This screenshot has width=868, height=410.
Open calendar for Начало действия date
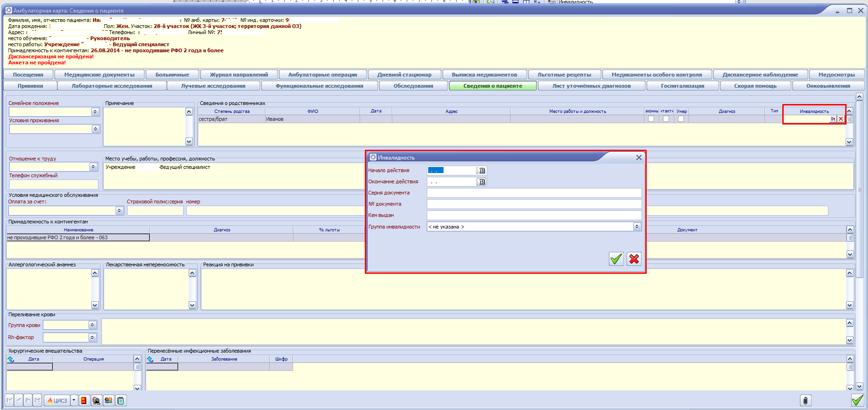(482, 171)
